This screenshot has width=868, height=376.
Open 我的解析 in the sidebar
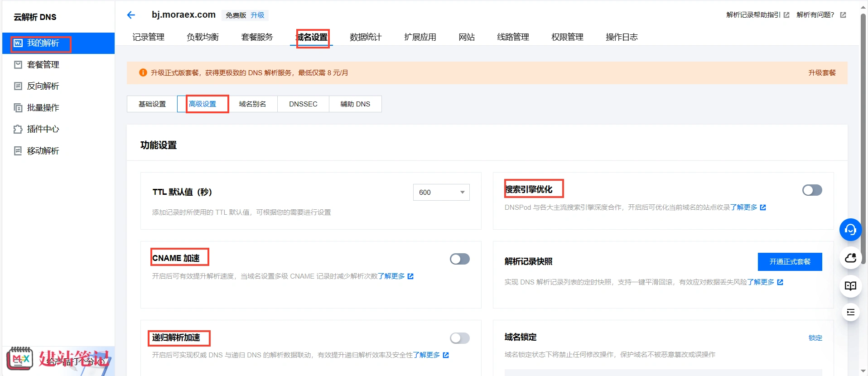pyautogui.click(x=58, y=43)
